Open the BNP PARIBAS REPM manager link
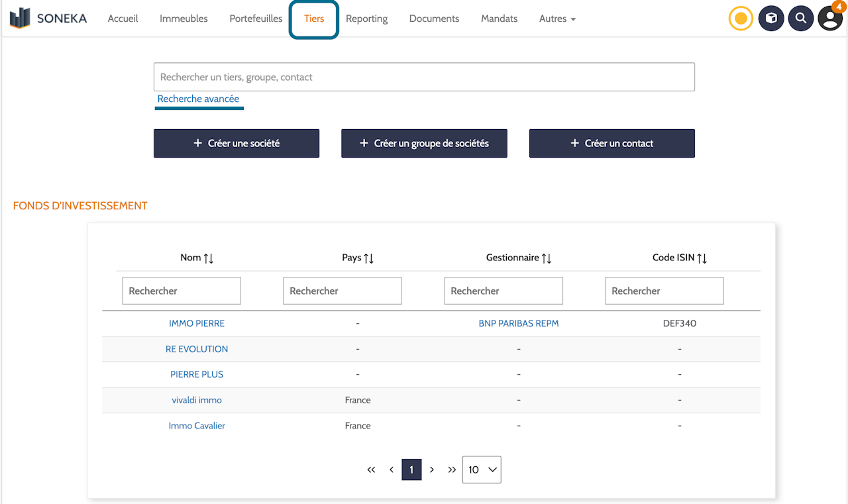The image size is (848, 504). 519,323
